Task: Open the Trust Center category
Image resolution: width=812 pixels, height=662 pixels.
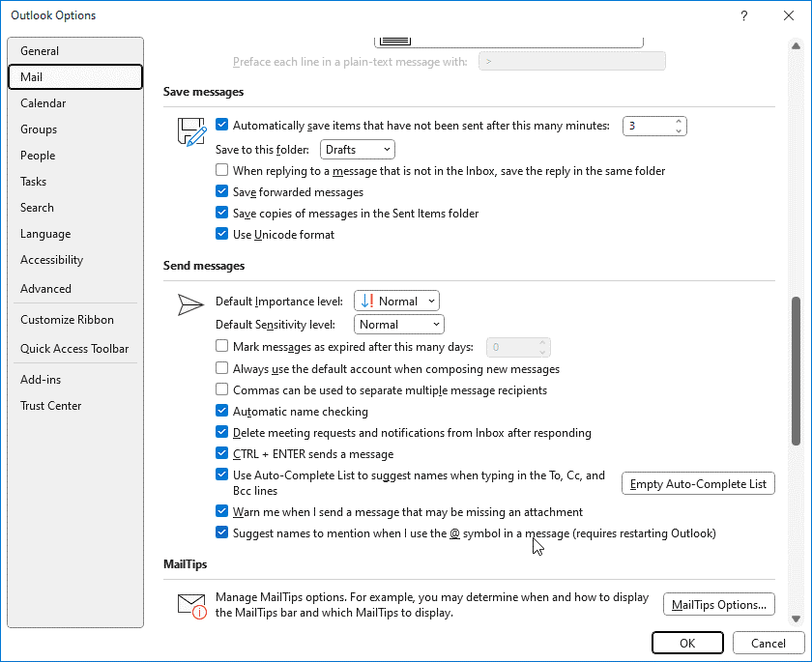Action: tap(51, 406)
